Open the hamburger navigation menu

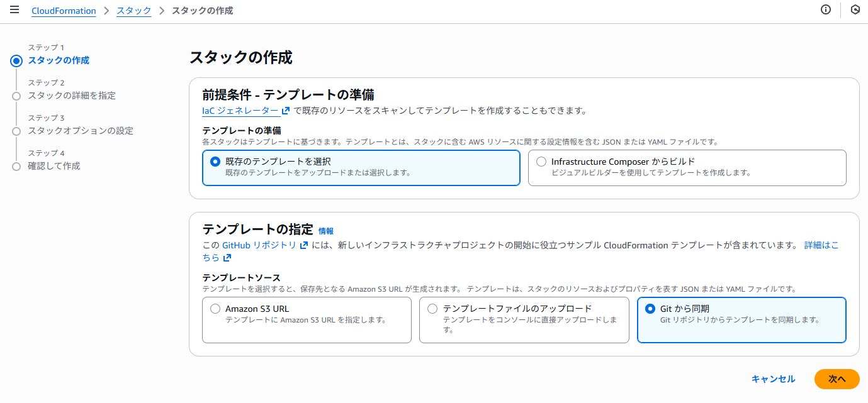(x=14, y=10)
